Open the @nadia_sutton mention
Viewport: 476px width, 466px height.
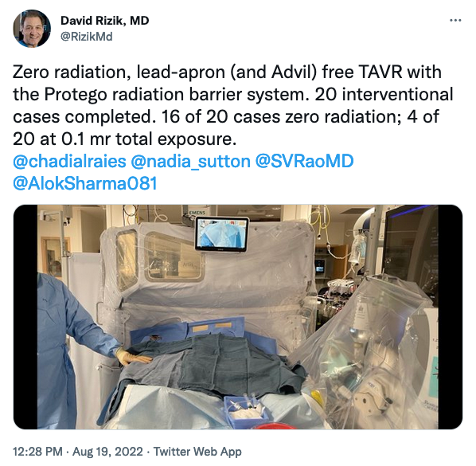tap(191, 161)
